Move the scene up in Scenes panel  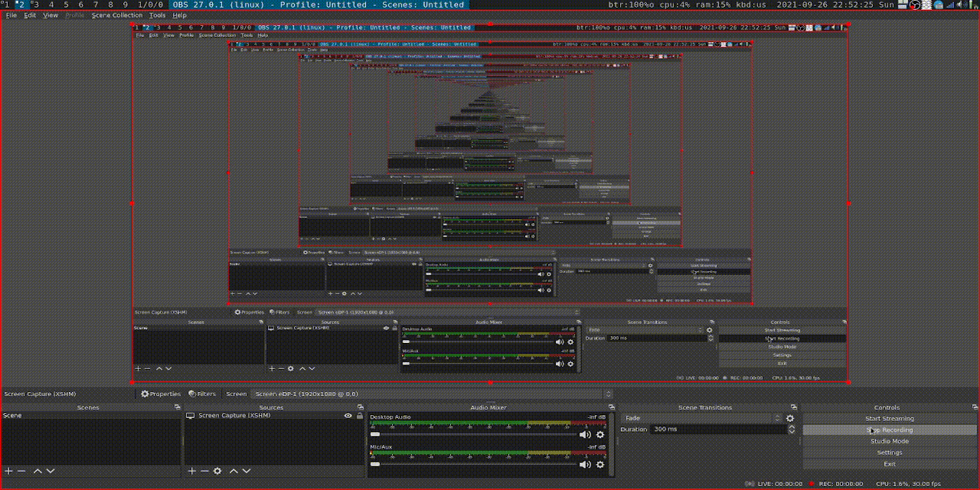38,471
